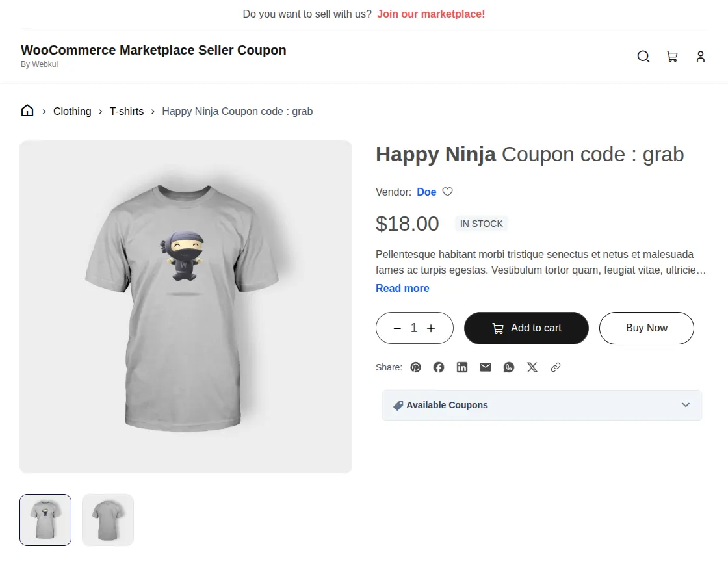Screen dimensions: 728x572
Task: Decrease quantity with minus button
Action: click(x=397, y=328)
